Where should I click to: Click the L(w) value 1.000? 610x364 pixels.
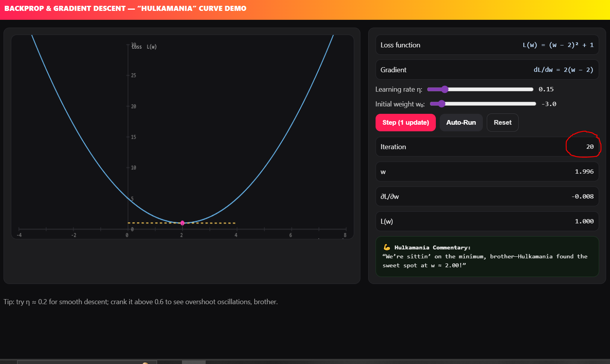[x=584, y=221]
